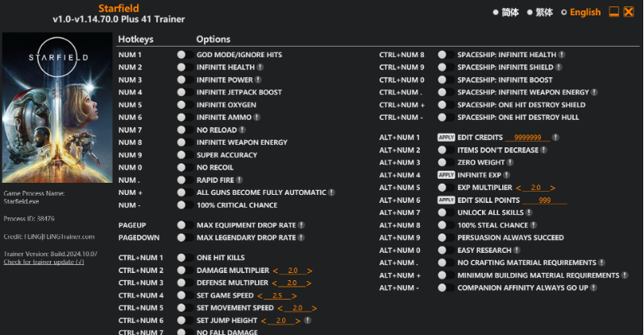Turn on Spaceship: Infinite Boost toggle
The image size is (644, 335).
(x=442, y=80)
